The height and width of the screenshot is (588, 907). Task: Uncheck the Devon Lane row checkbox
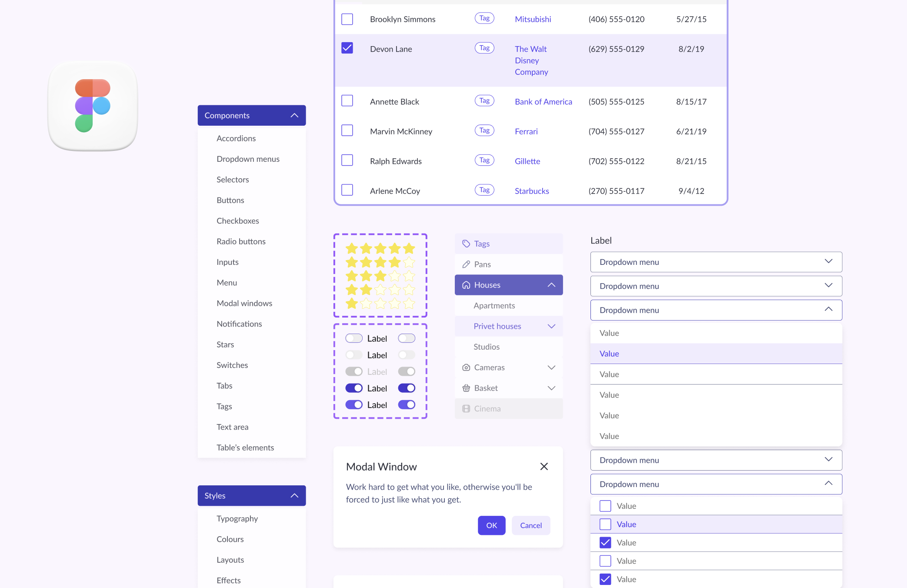[347, 48]
